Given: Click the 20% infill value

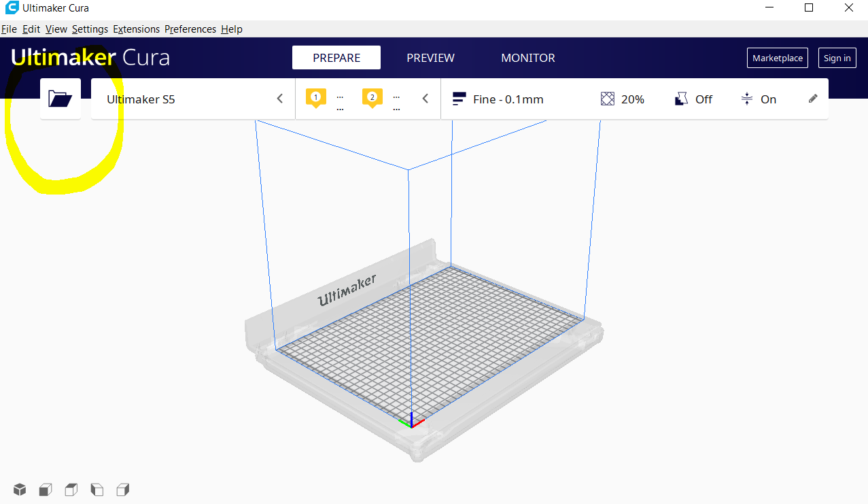Looking at the screenshot, I should [x=633, y=99].
